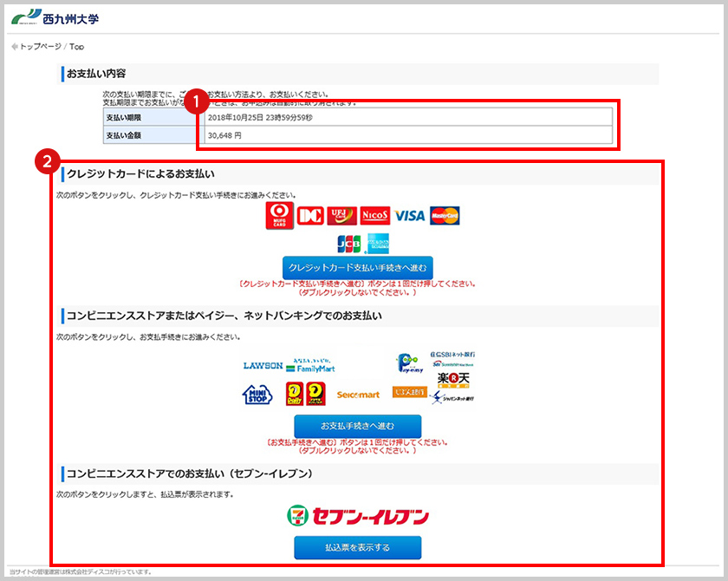Click the クレジットカードによるお支払い heading

[140, 173]
